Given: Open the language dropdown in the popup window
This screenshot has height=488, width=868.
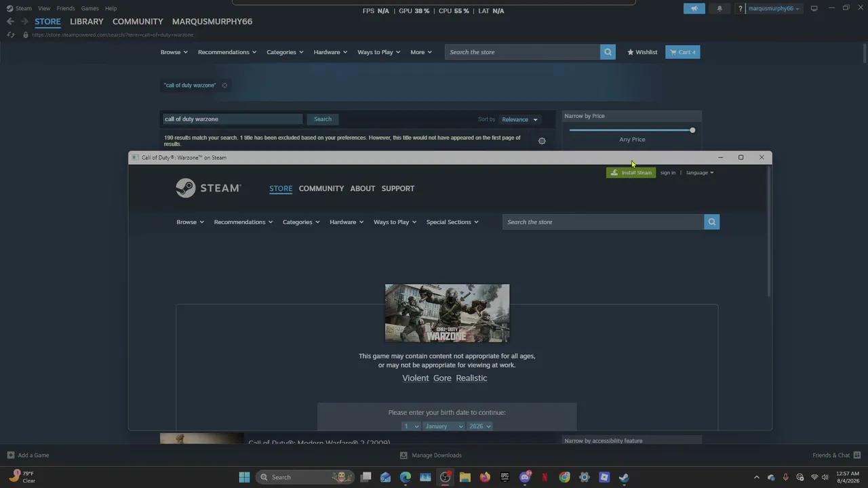Looking at the screenshot, I should tap(700, 173).
